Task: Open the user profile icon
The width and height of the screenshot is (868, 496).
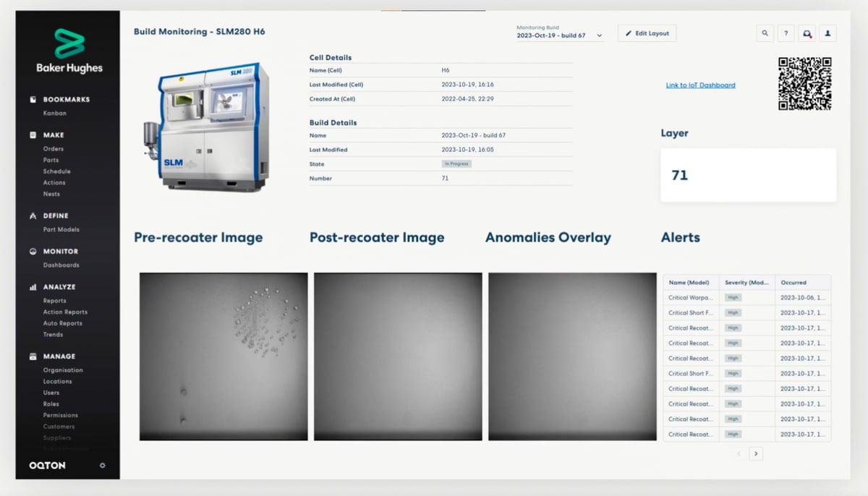Action: point(827,33)
